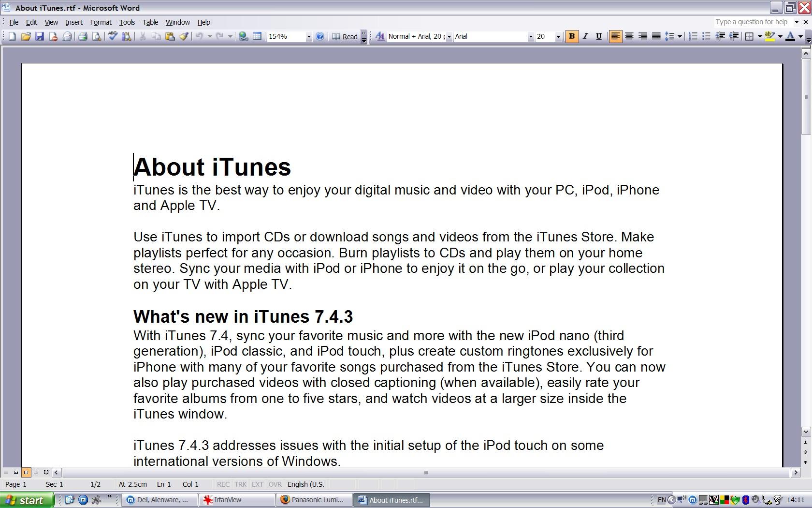Print the document using the printer icon
This screenshot has height=508, width=812.
click(83, 36)
